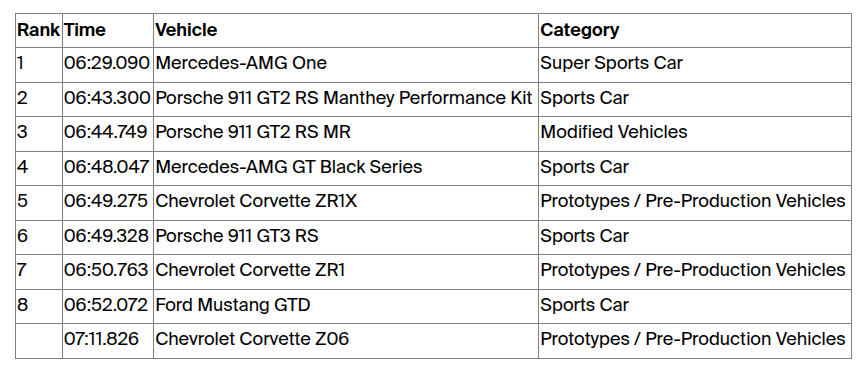Click the Time column header
The width and height of the screenshot is (867, 371).
coord(108,30)
